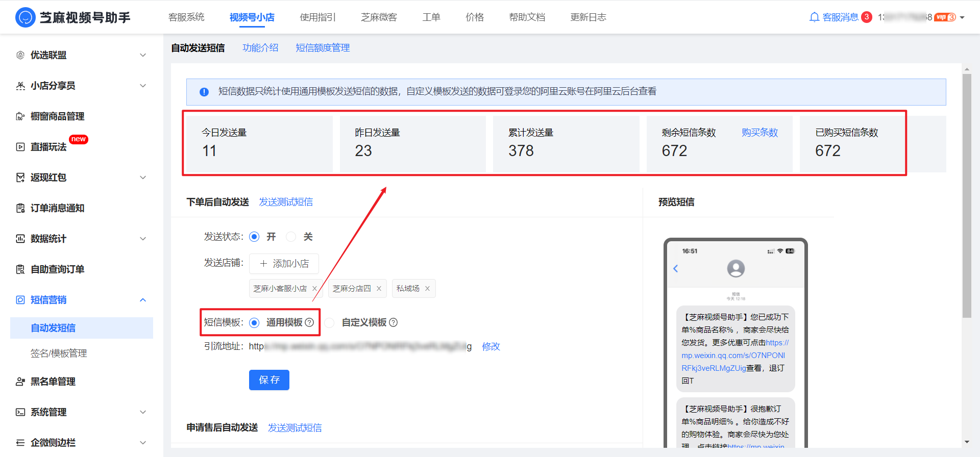Click 发送测试短信 link beside 申请售后自动发送
This screenshot has width=980, height=457.
point(295,428)
